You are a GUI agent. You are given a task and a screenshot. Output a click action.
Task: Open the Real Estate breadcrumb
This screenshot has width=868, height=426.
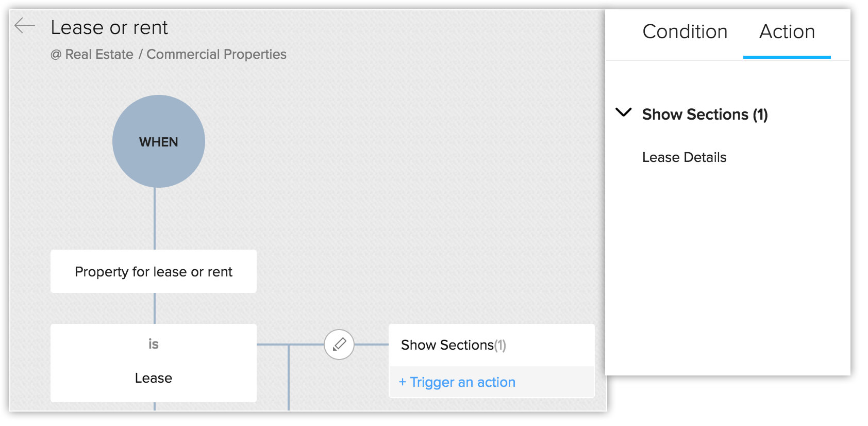pos(99,55)
